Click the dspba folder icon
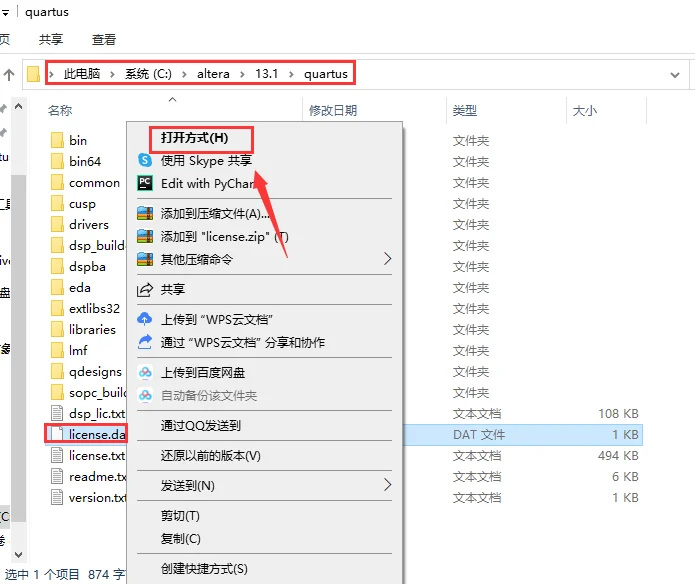 pyautogui.click(x=57, y=267)
